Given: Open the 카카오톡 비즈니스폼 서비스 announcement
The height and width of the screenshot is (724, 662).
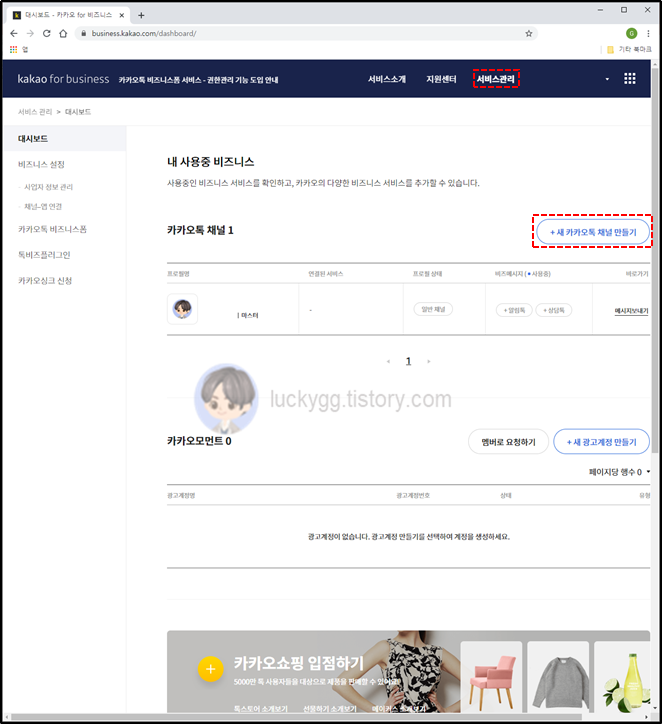Looking at the screenshot, I should click(x=199, y=80).
